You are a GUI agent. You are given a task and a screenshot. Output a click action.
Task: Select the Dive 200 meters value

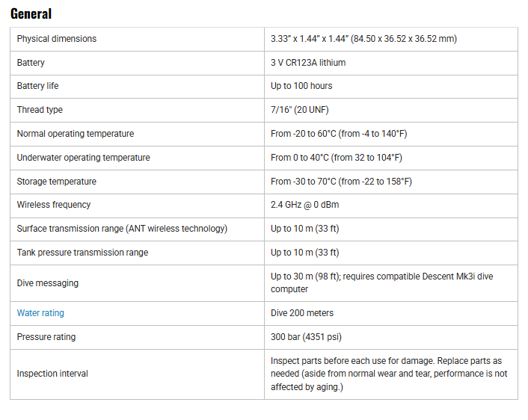coord(302,313)
